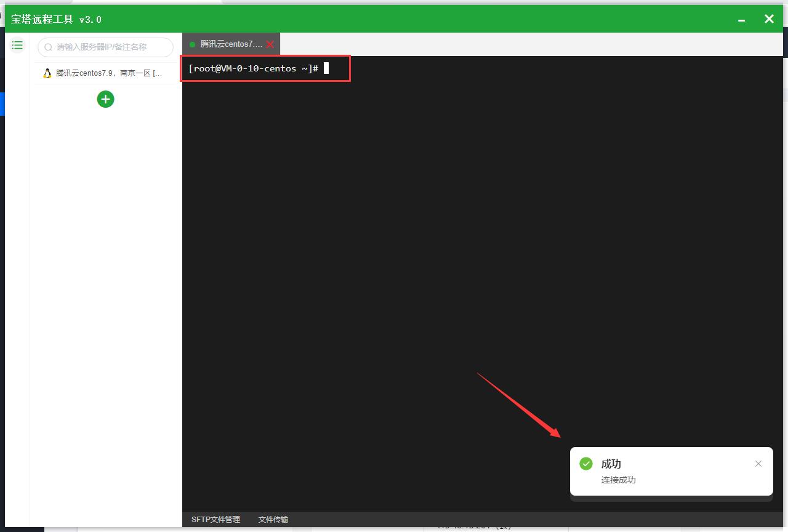Click the terminal prompt line root@VM-0-10-centos

[254, 68]
